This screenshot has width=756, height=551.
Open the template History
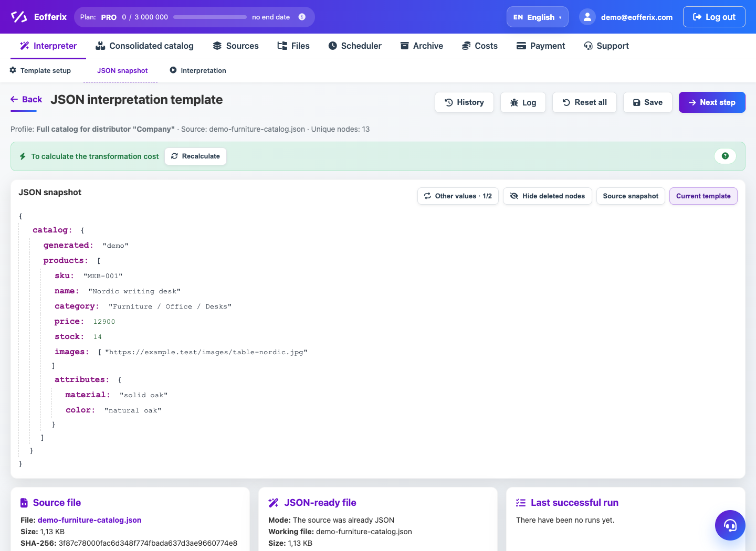(x=464, y=102)
